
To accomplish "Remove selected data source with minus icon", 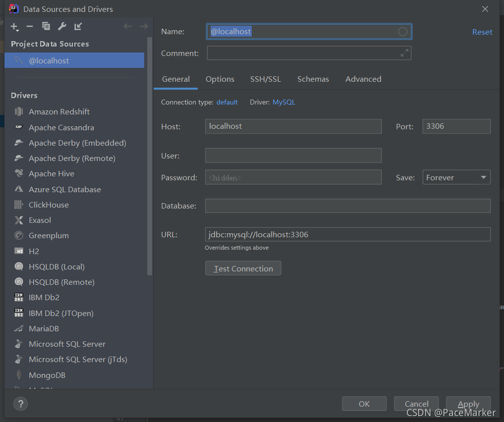I will (30, 26).
